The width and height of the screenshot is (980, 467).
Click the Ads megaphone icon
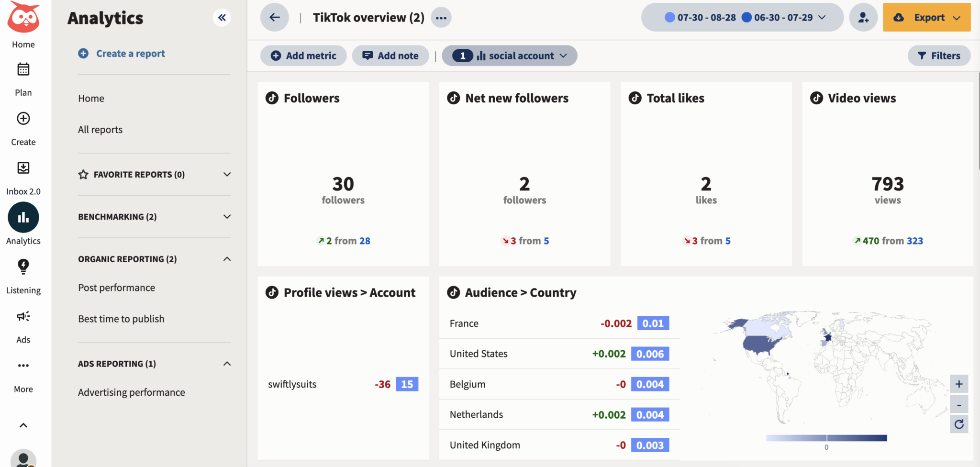(22, 316)
